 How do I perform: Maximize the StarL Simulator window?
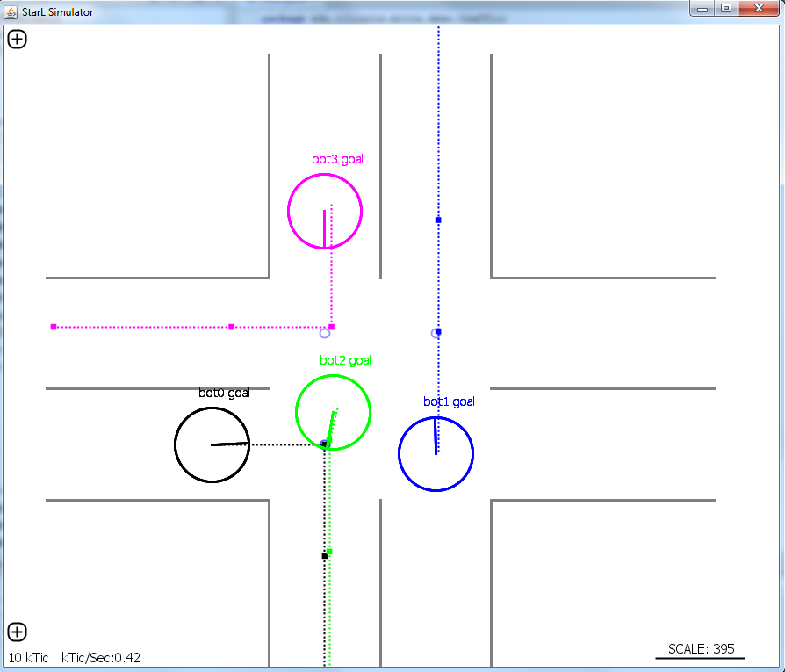[726, 9]
